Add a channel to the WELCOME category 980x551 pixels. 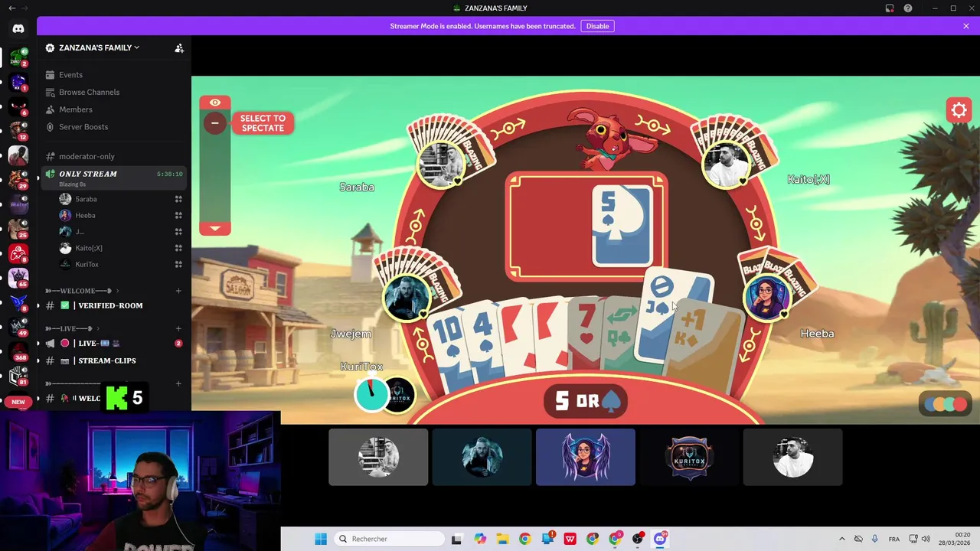coord(178,291)
